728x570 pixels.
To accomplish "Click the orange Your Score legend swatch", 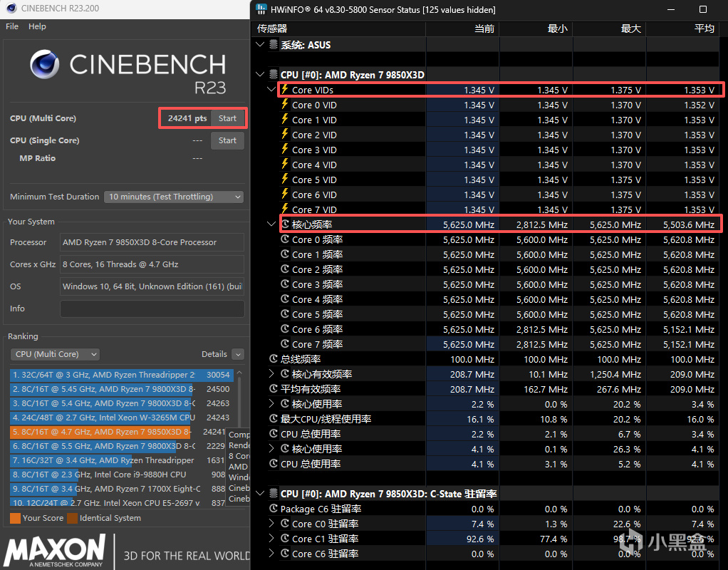I will click(16, 518).
